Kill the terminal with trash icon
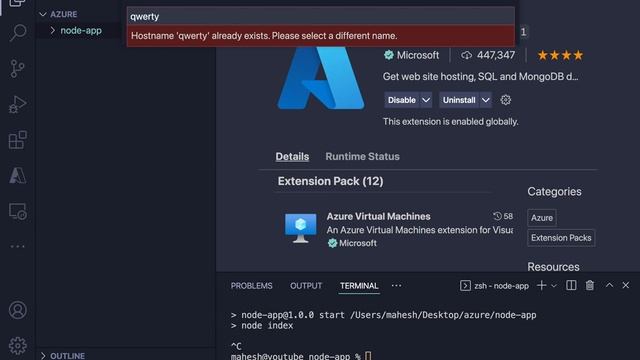The height and width of the screenshot is (360, 640). (x=590, y=285)
